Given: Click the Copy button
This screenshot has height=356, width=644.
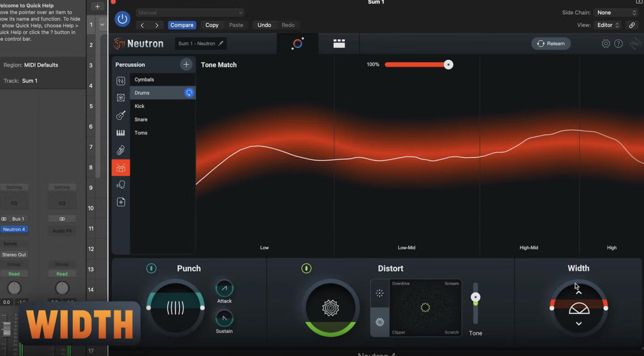Looking at the screenshot, I should coord(212,25).
